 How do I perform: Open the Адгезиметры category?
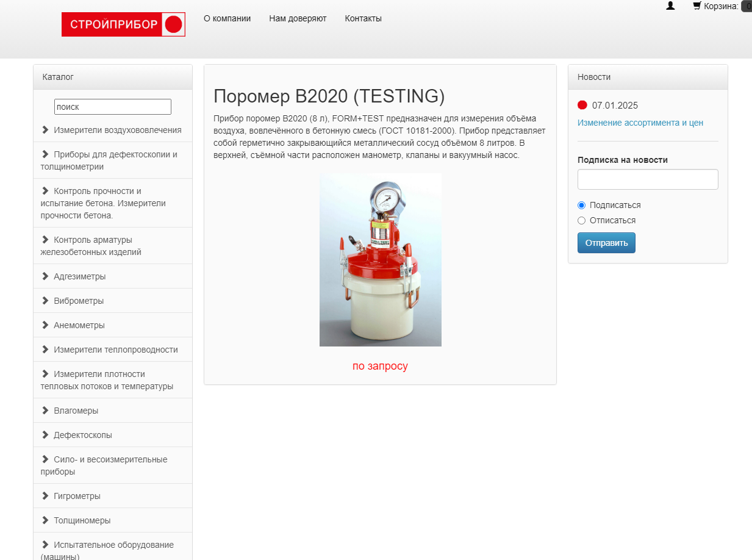click(79, 276)
